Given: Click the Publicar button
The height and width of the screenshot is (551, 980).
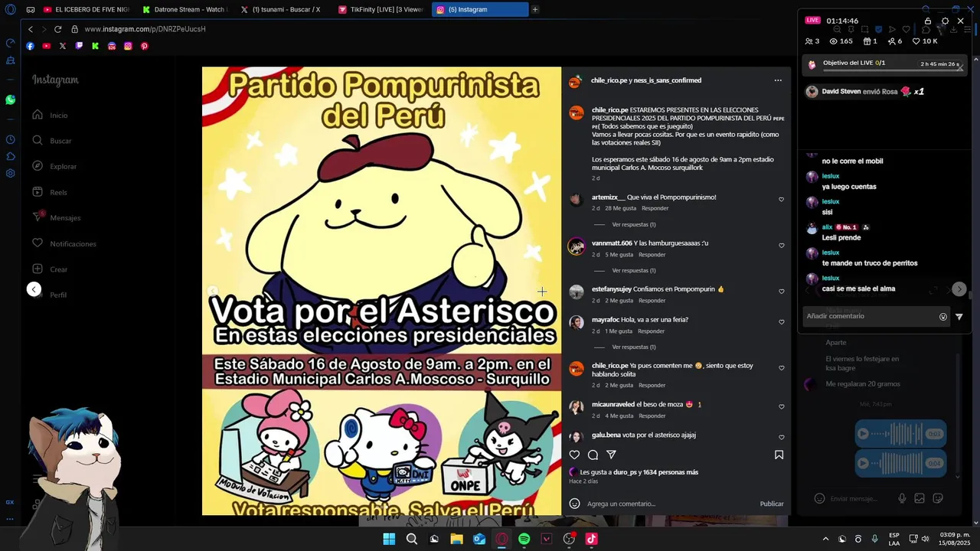Looking at the screenshot, I should [772, 504].
